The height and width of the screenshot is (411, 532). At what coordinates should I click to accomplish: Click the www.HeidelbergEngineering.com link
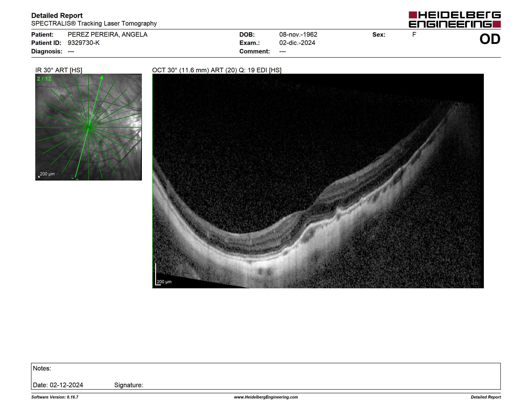point(266,397)
